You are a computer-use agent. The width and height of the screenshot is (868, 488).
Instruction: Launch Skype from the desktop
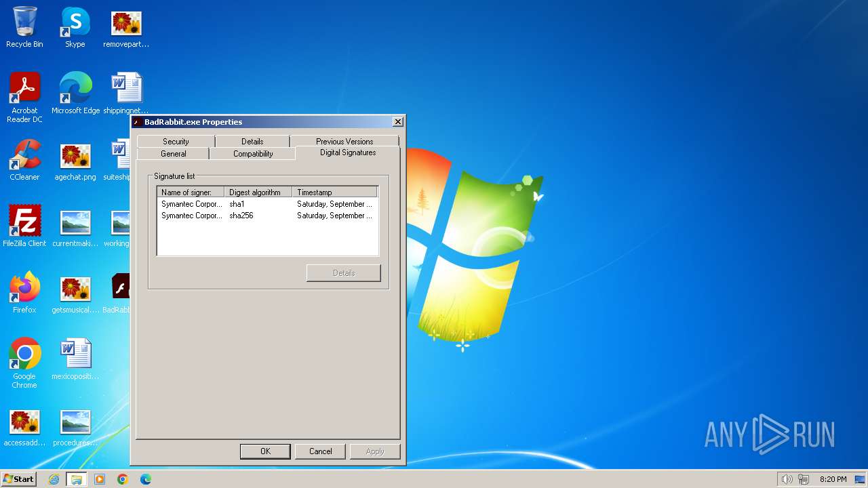pos(75,27)
